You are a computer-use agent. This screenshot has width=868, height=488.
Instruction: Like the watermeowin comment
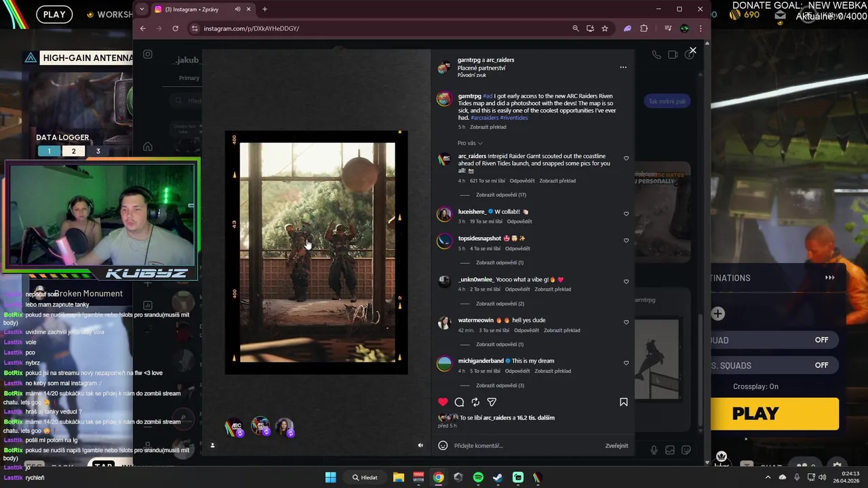point(626,322)
